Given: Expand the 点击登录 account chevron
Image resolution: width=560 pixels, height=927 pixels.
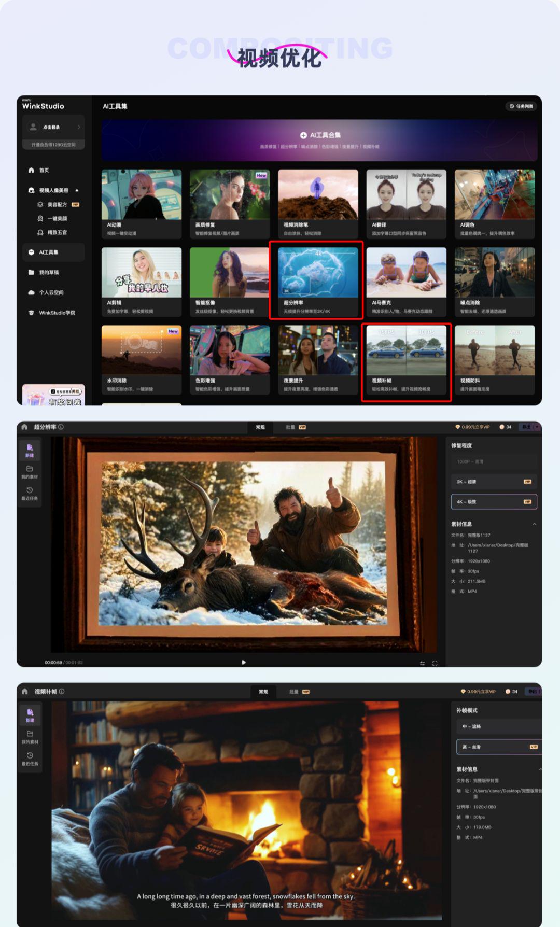Looking at the screenshot, I should tap(79, 127).
